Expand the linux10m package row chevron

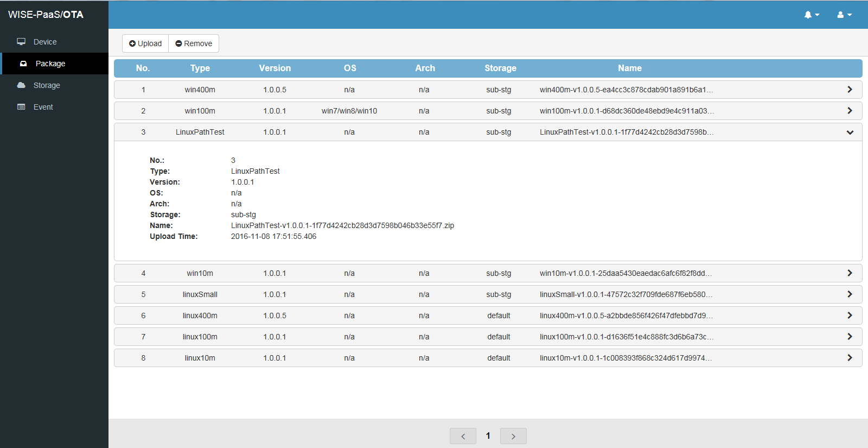[850, 358]
